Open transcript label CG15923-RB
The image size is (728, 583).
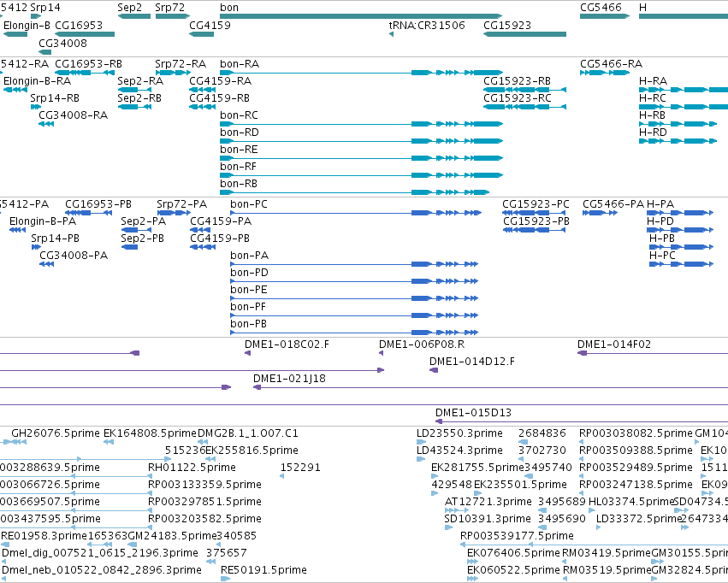(518, 80)
